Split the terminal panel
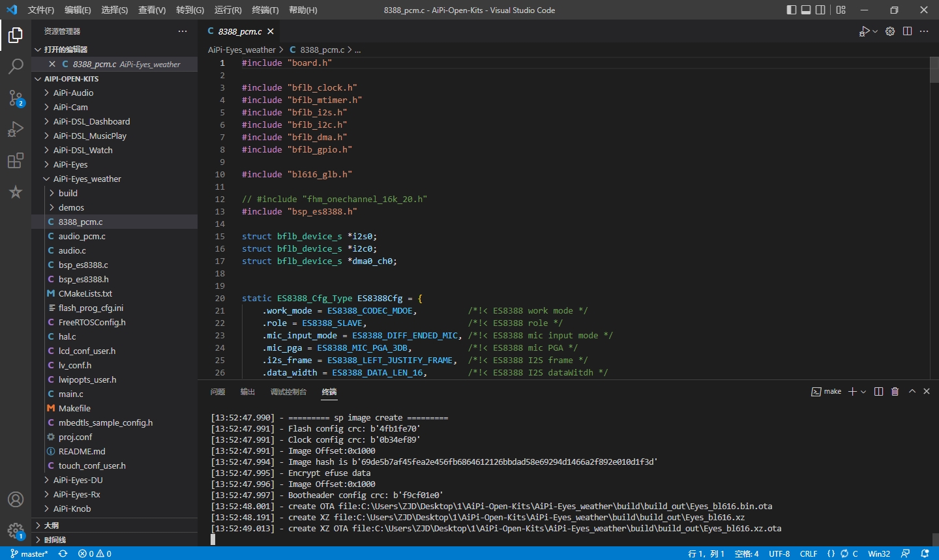 (x=878, y=391)
